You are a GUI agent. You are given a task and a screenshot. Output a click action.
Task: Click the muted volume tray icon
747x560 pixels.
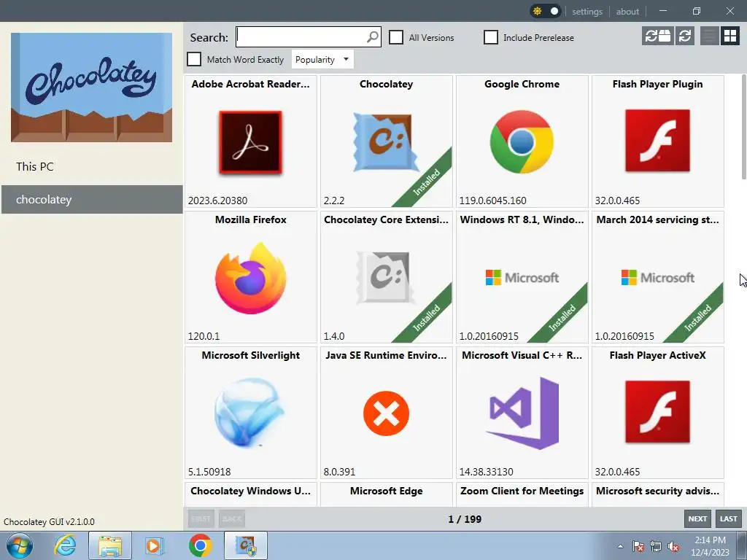(673, 546)
